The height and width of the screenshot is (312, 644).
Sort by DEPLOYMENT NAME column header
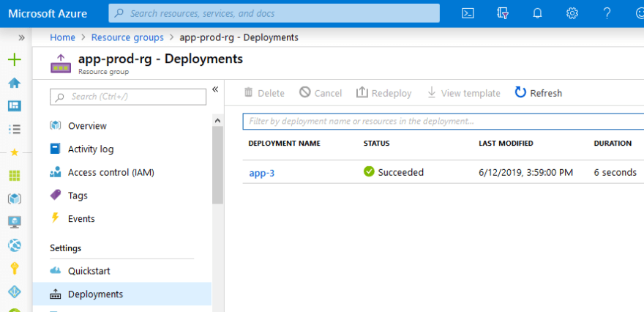[x=284, y=144]
